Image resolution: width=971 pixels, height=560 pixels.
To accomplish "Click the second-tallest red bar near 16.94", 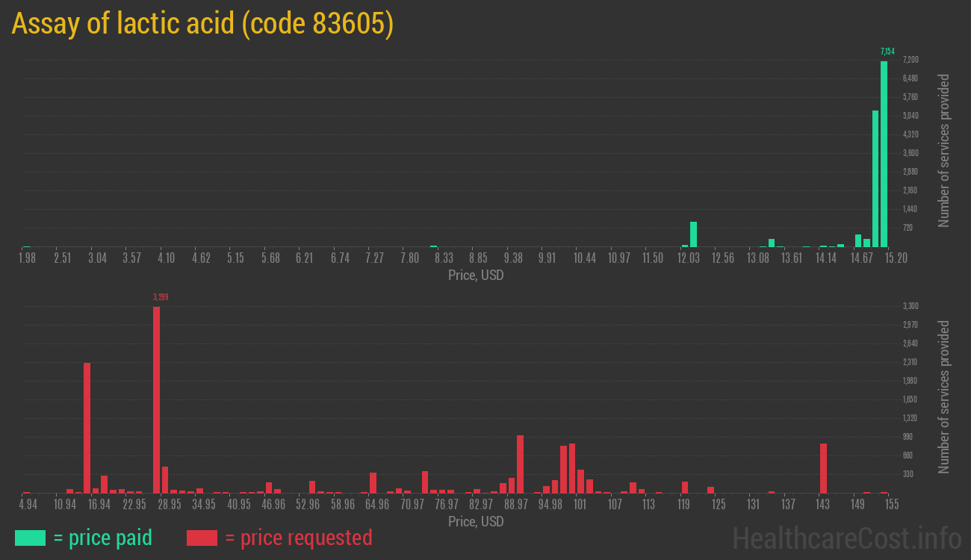I will (x=87, y=427).
